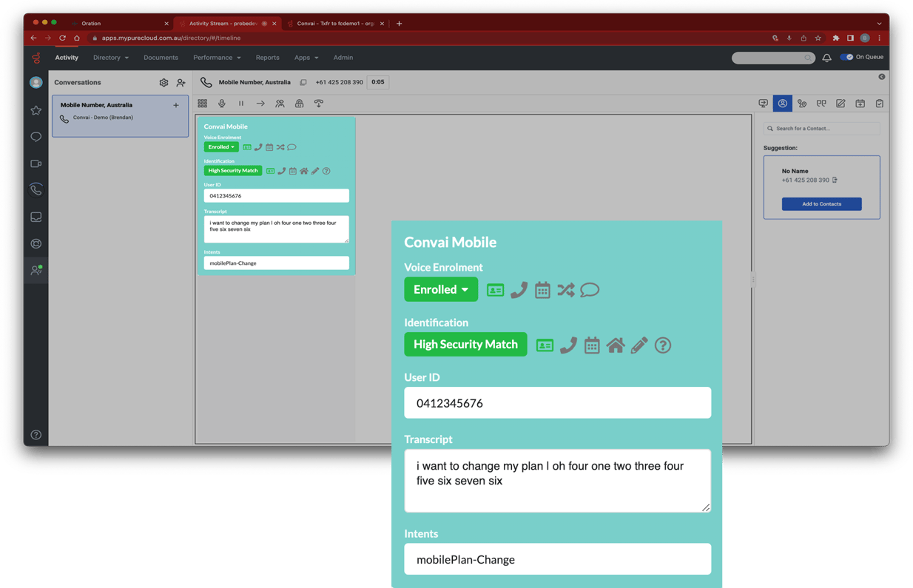Click question-mark icon in enlarged Identification row
Image resolution: width=913 pixels, height=588 pixels.
tap(663, 345)
